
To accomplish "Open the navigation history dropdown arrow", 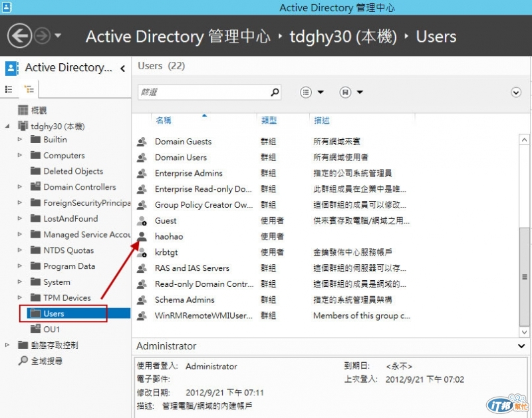I will click(58, 35).
